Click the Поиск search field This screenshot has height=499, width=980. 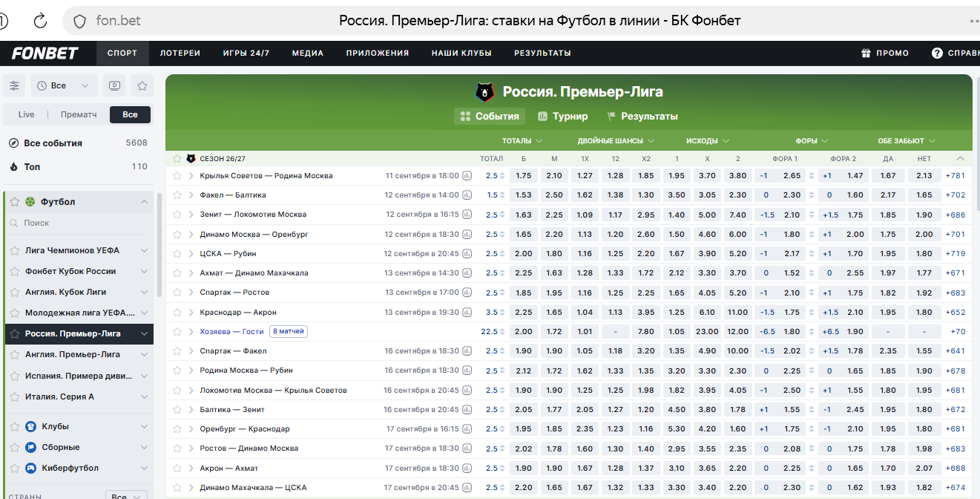coord(79,223)
